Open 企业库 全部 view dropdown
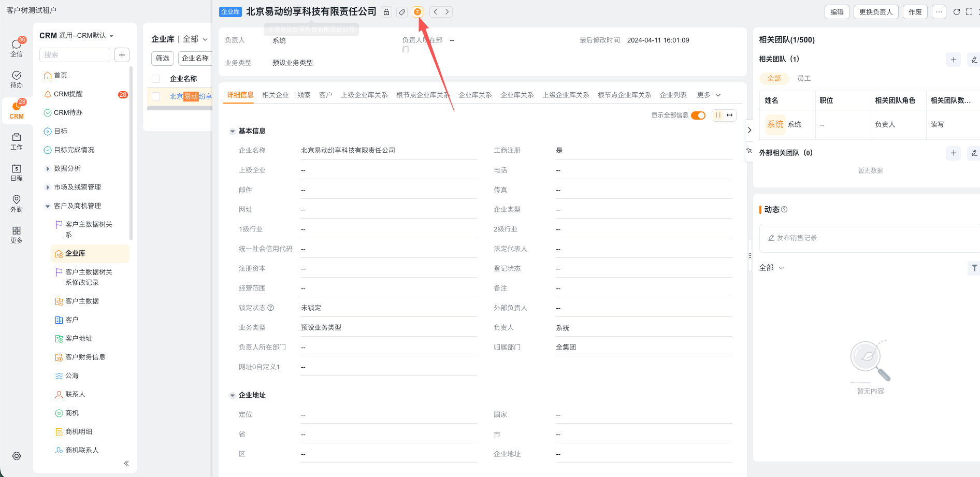Viewport: 980px width, 477px height. click(x=195, y=39)
